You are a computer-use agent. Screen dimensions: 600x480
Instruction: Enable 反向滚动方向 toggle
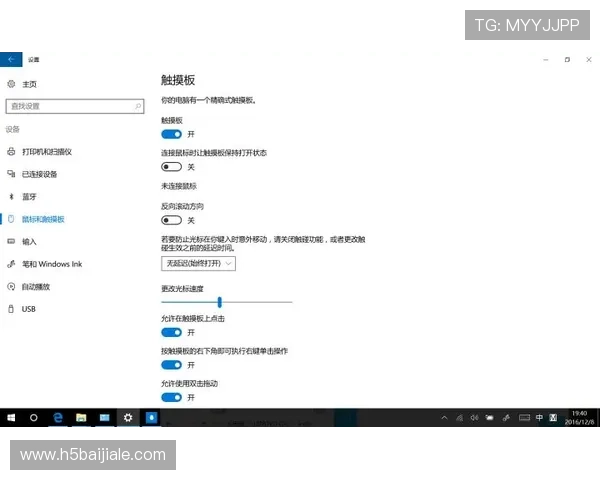171,220
